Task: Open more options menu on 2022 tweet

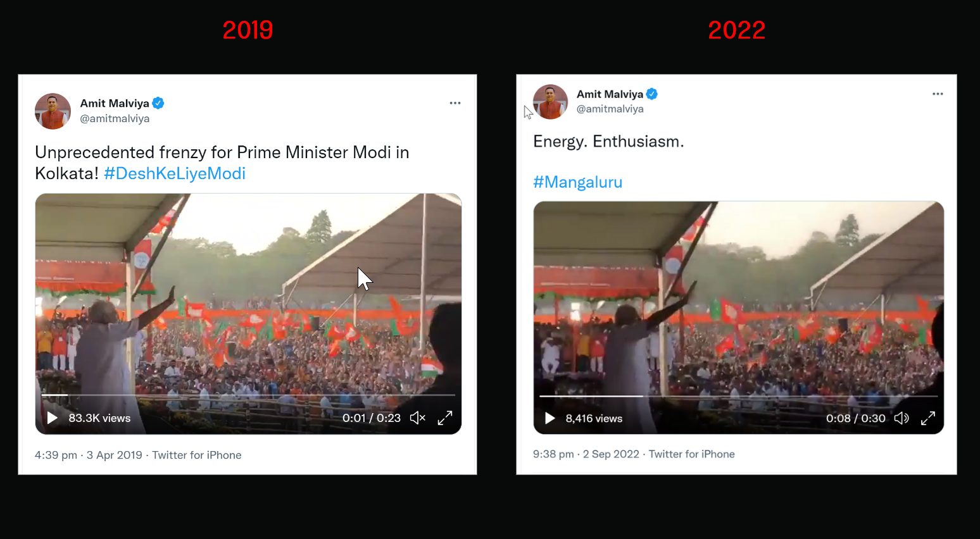Action: click(938, 94)
